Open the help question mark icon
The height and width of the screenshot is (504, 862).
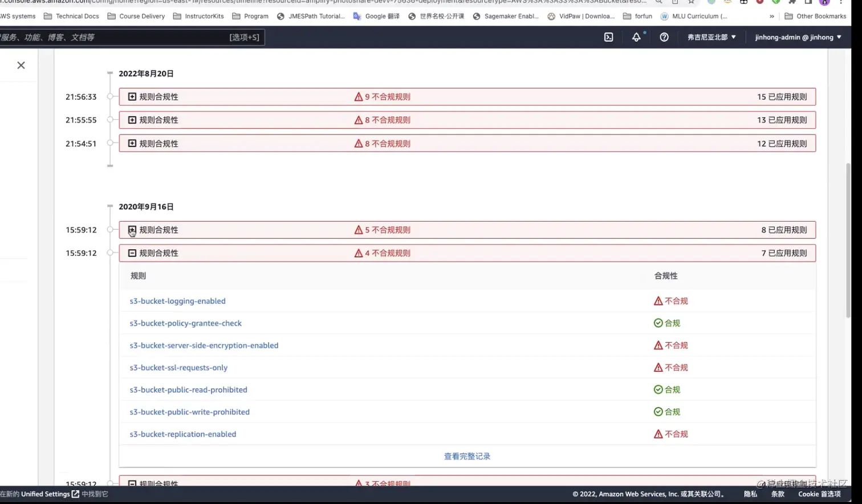pos(664,37)
